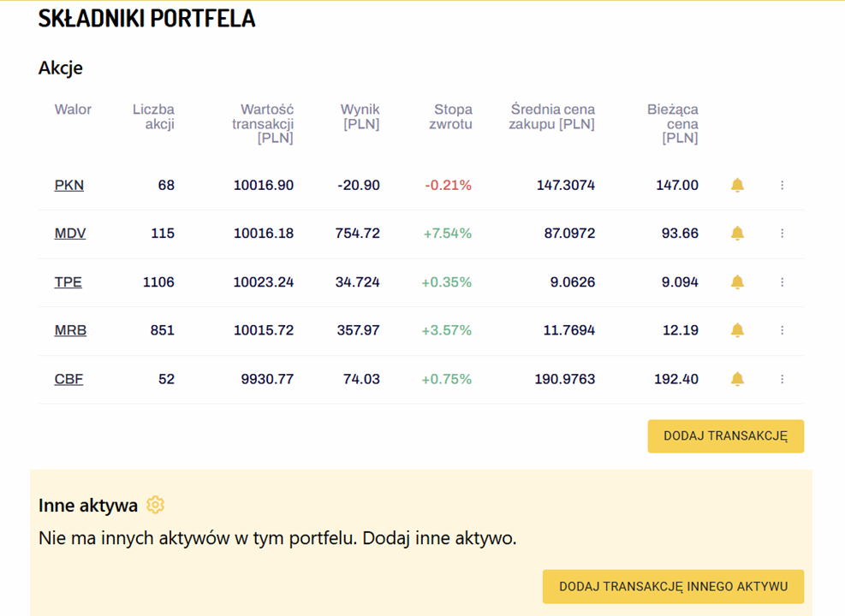Click the alert bell for PKN

(x=737, y=186)
